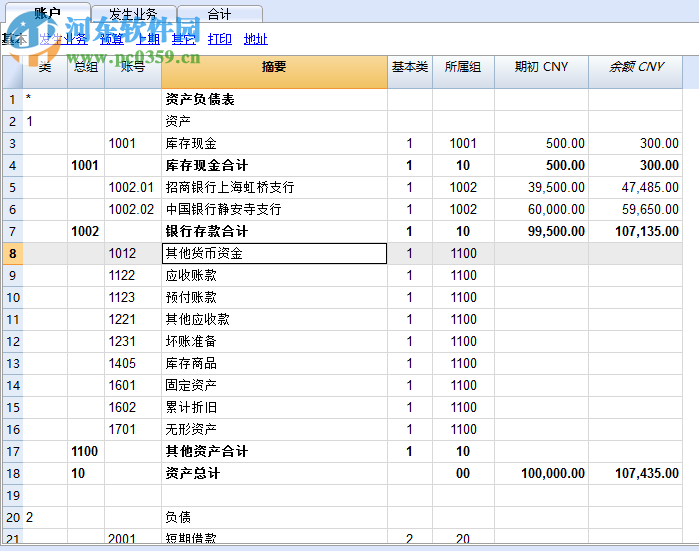Switch to the 发生业务 tab
This screenshot has height=551, width=699.
134,13
